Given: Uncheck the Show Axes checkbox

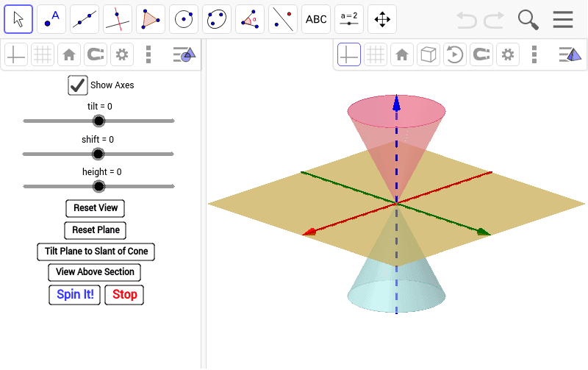Looking at the screenshot, I should coord(78,85).
